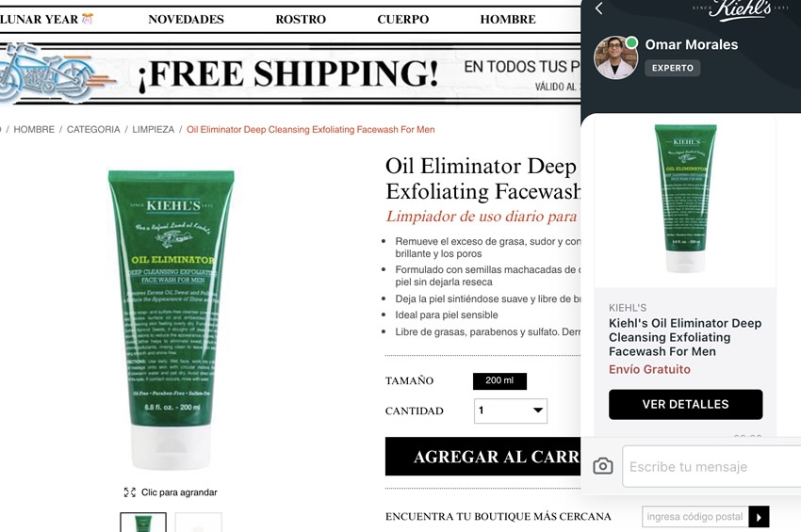Click the back chevron in chat panel
The image size is (801, 532).
coord(599,8)
